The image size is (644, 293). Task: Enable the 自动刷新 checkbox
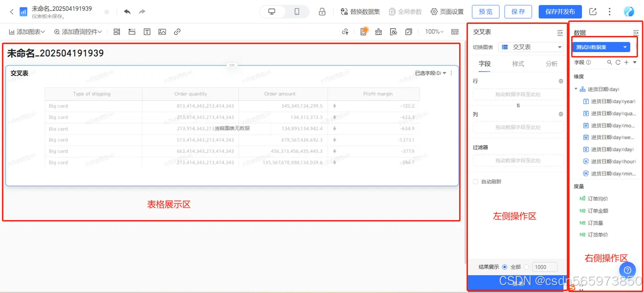point(476,182)
